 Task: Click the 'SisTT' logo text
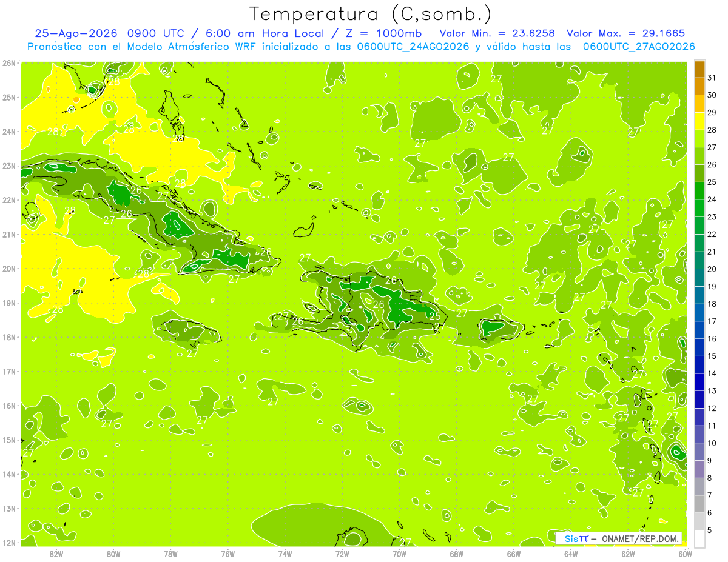click(x=576, y=538)
